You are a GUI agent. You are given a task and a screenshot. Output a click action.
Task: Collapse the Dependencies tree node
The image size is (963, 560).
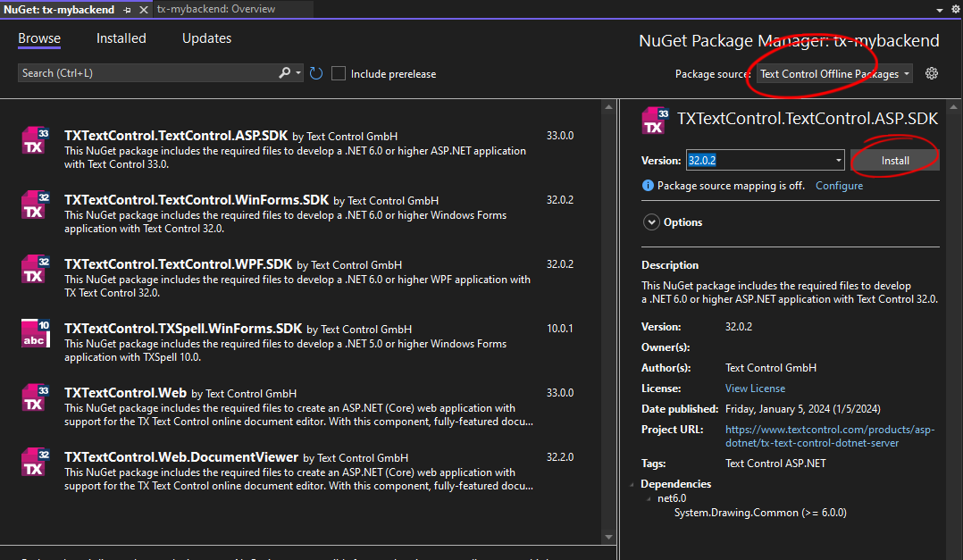pyautogui.click(x=632, y=484)
